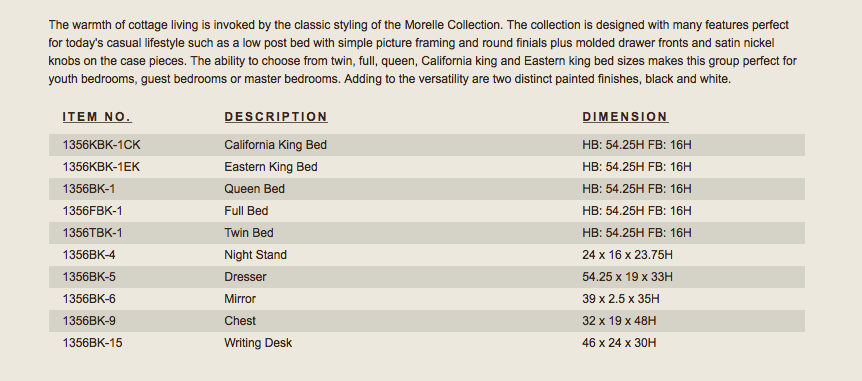862x381 pixels.
Task: Click the DESCRIPTION column header
Action: pyautogui.click(x=276, y=117)
